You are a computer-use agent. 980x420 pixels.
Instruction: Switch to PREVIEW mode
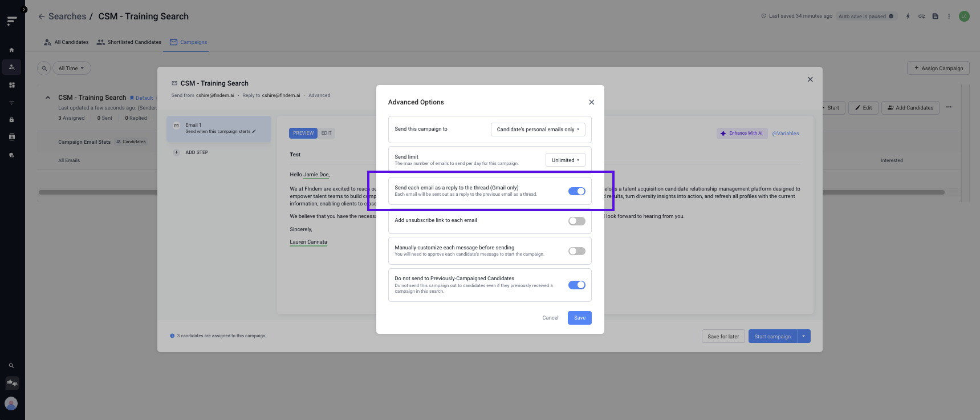tap(303, 133)
